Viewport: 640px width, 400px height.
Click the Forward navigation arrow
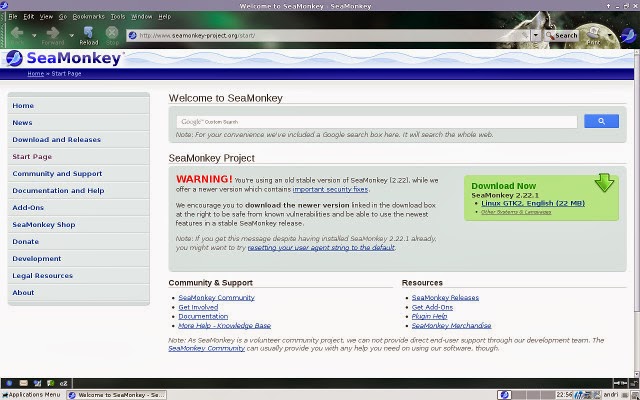53,34
